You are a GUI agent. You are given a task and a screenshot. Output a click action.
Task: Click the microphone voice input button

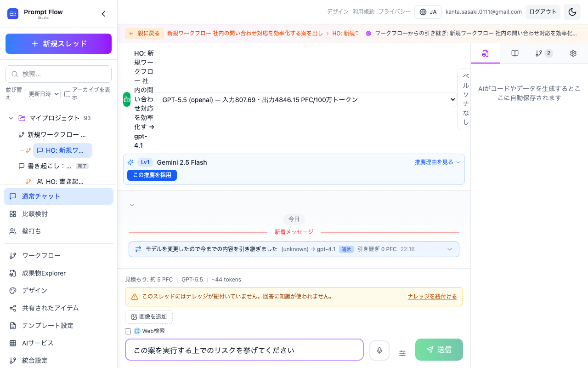pos(379,351)
